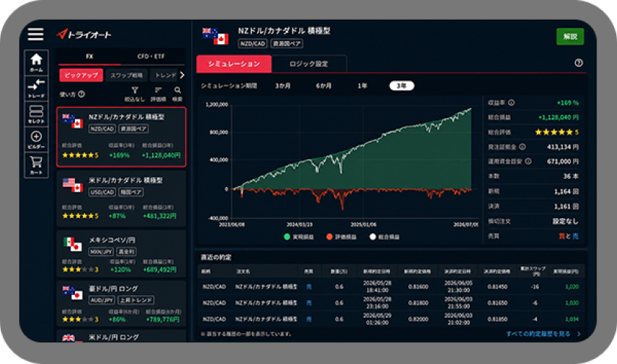Select the NZドル/カナダドル 積極型 card
617x364 pixels.
coord(121,136)
